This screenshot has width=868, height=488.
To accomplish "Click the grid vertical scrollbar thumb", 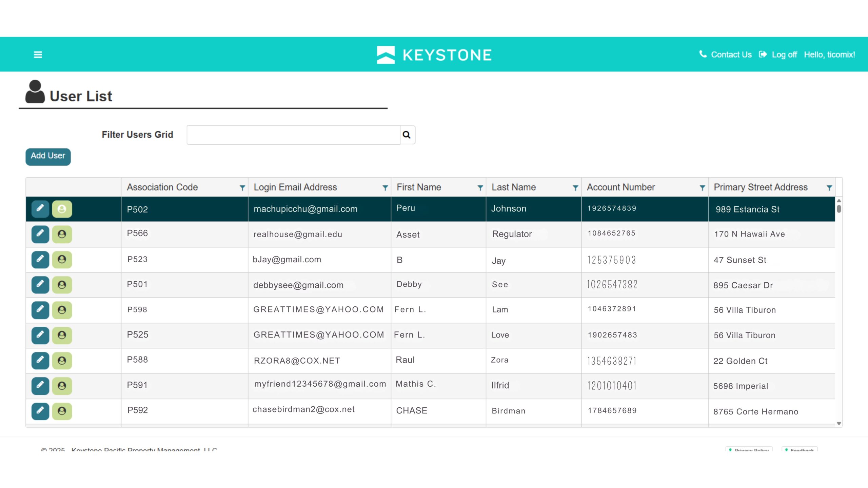I will [839, 209].
